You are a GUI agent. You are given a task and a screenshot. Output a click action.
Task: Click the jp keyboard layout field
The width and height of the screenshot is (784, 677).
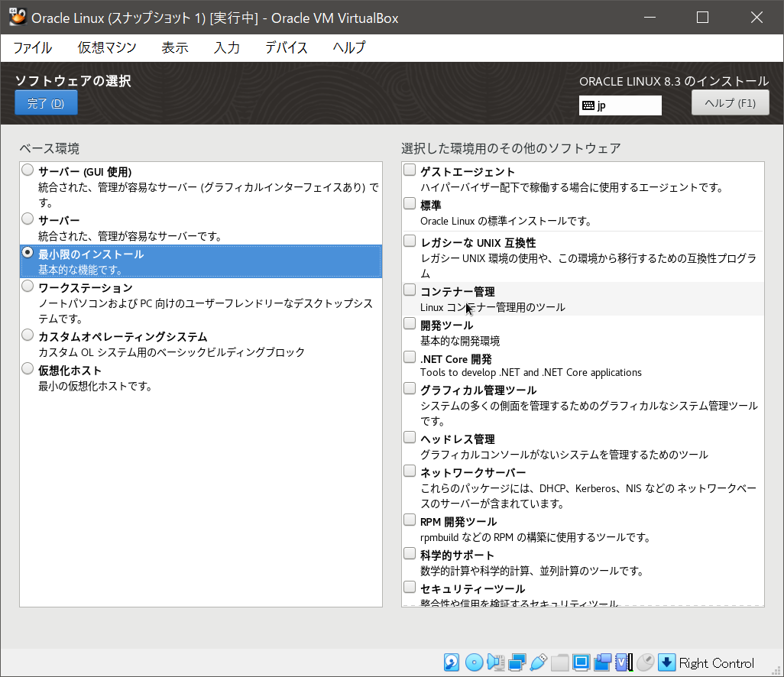[620, 105]
